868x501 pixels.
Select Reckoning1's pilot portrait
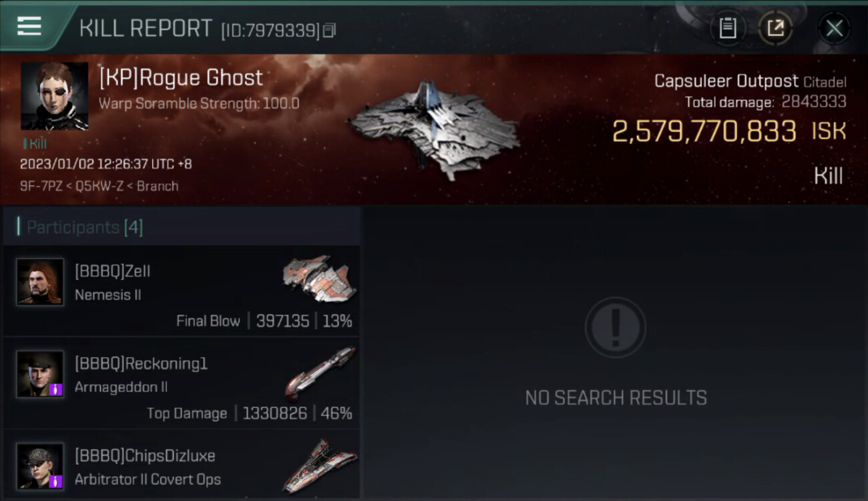[x=40, y=374]
